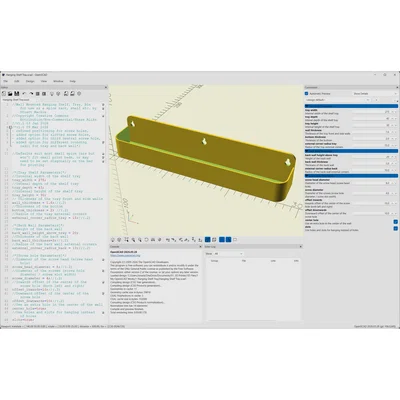The height and width of the screenshot is (400, 400).
Task: Click the code line tray_width = 275
Action: [30, 180]
